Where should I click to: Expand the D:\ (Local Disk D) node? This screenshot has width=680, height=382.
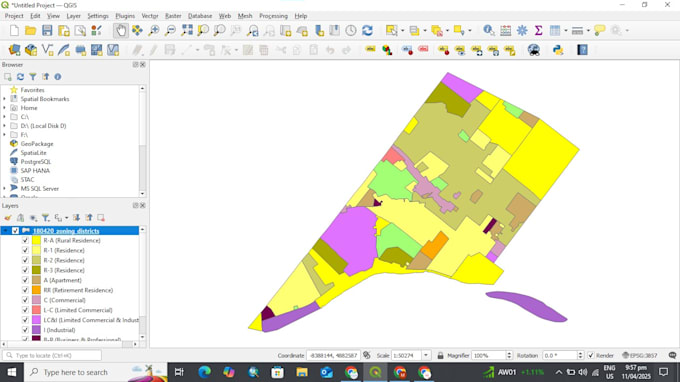(x=5, y=126)
